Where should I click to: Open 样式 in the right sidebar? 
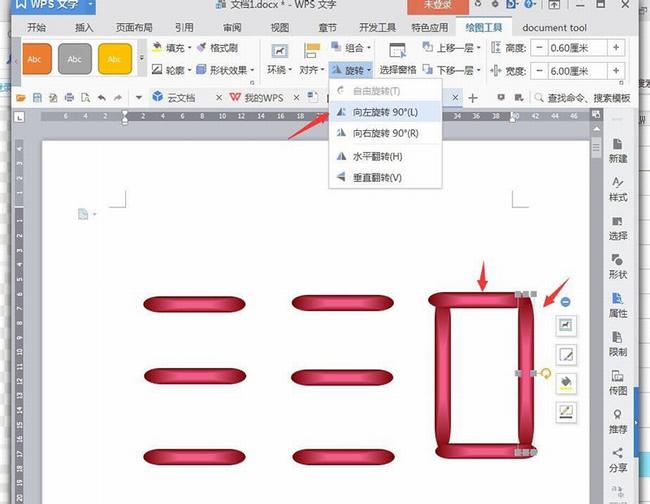pyautogui.click(x=617, y=189)
